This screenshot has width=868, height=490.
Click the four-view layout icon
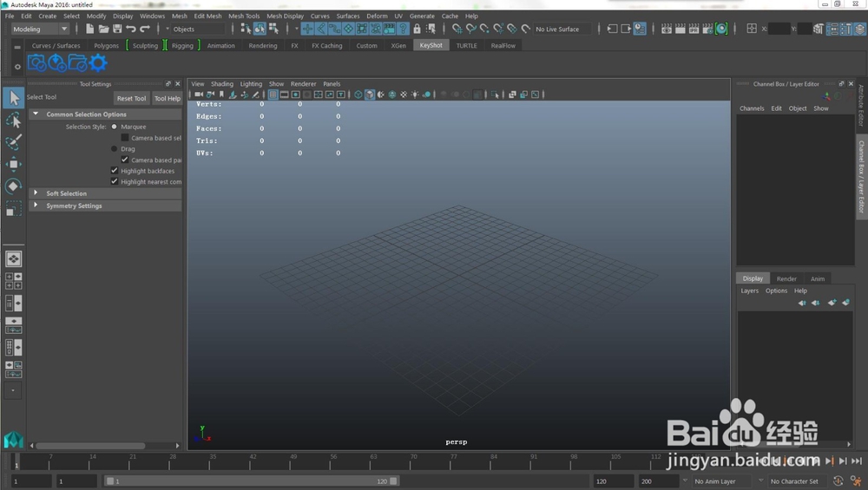13,281
